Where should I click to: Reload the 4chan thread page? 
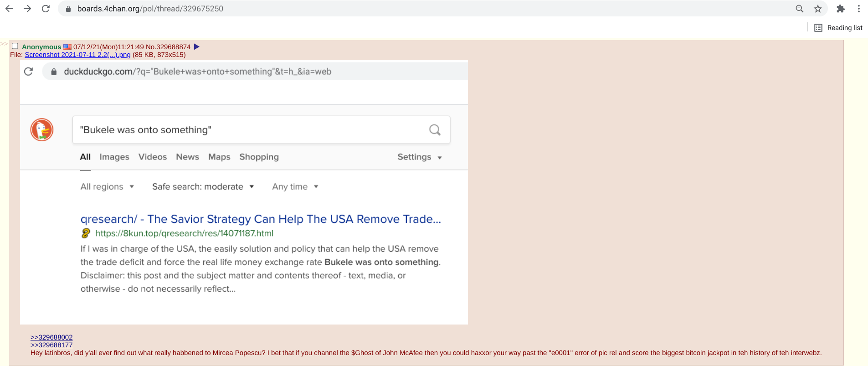tap(46, 9)
